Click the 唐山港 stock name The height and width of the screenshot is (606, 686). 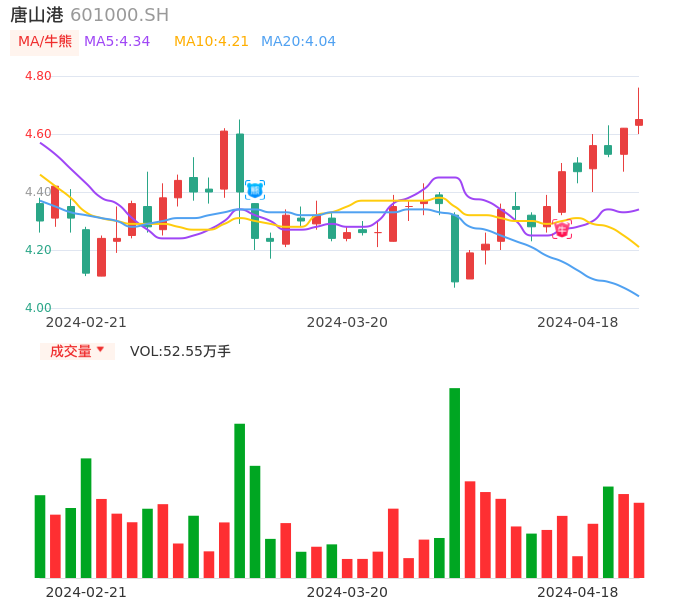[37, 15]
